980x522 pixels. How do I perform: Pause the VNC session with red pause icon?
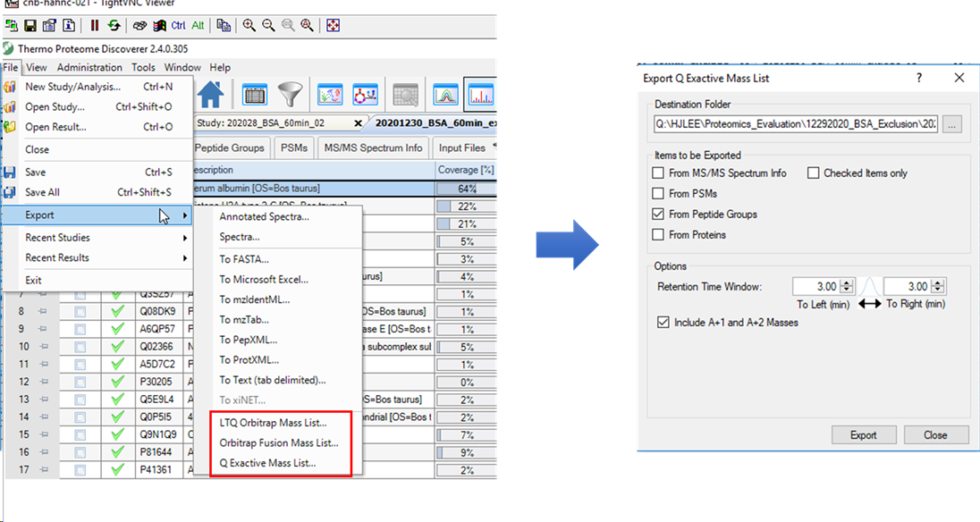coord(95,26)
